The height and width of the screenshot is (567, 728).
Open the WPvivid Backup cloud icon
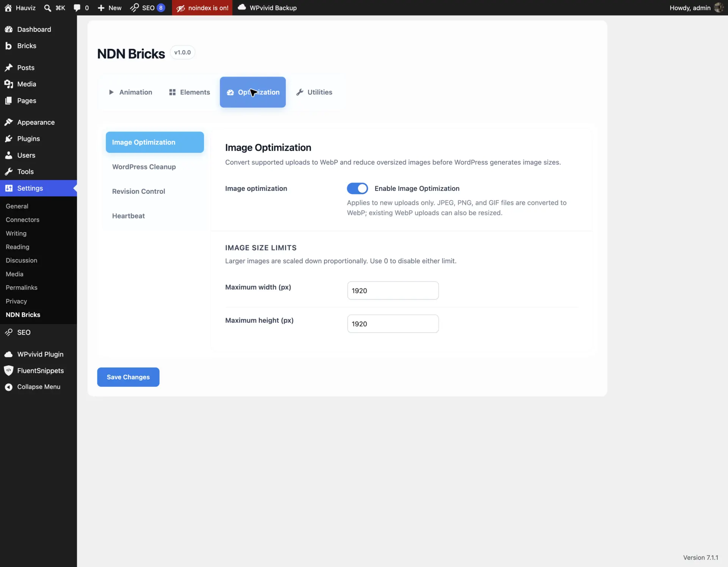242,7
